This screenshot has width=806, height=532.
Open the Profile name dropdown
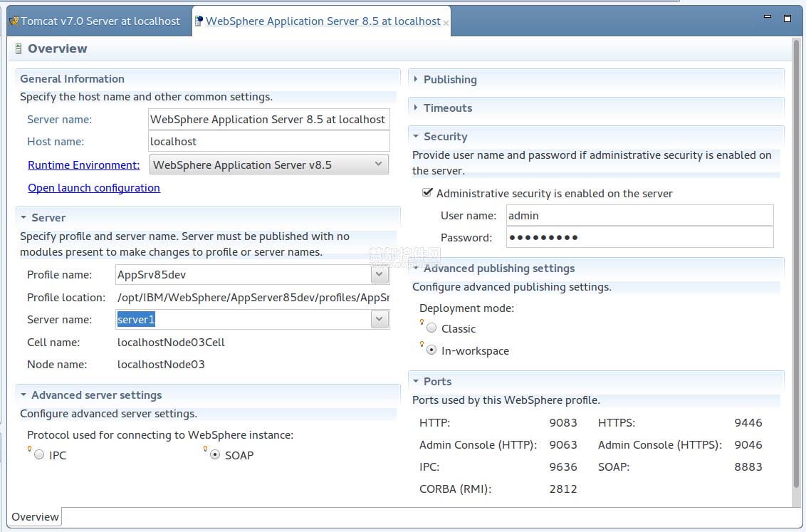(x=380, y=274)
